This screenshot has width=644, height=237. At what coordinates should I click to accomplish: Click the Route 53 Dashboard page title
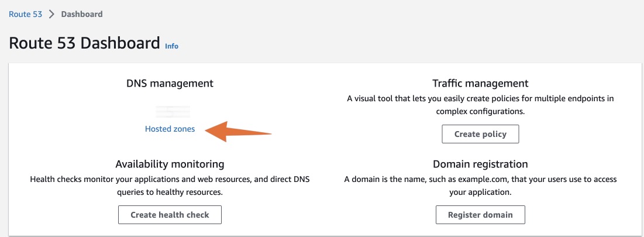pos(84,43)
